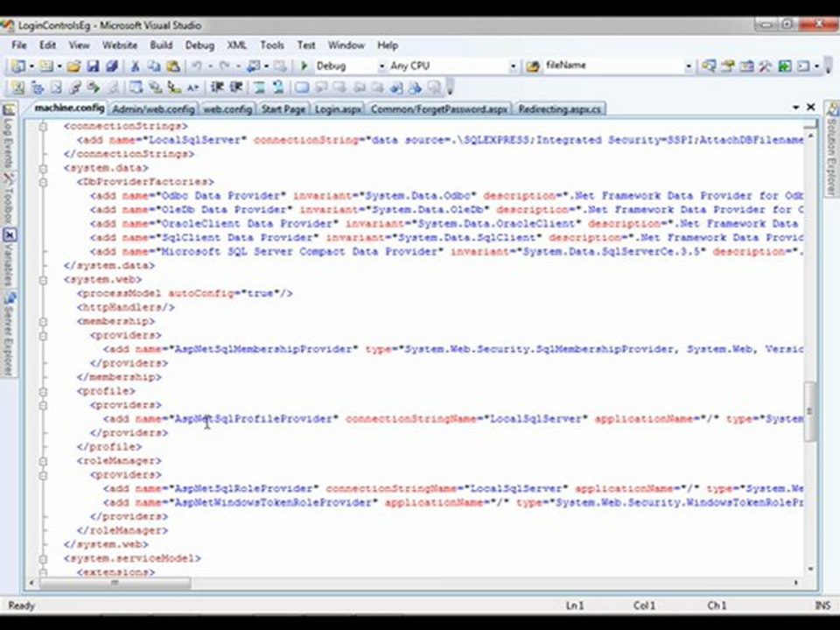Screen dimensions: 840x630
Task: Click the Uncomment Selected Lines icon
Action: point(278,87)
